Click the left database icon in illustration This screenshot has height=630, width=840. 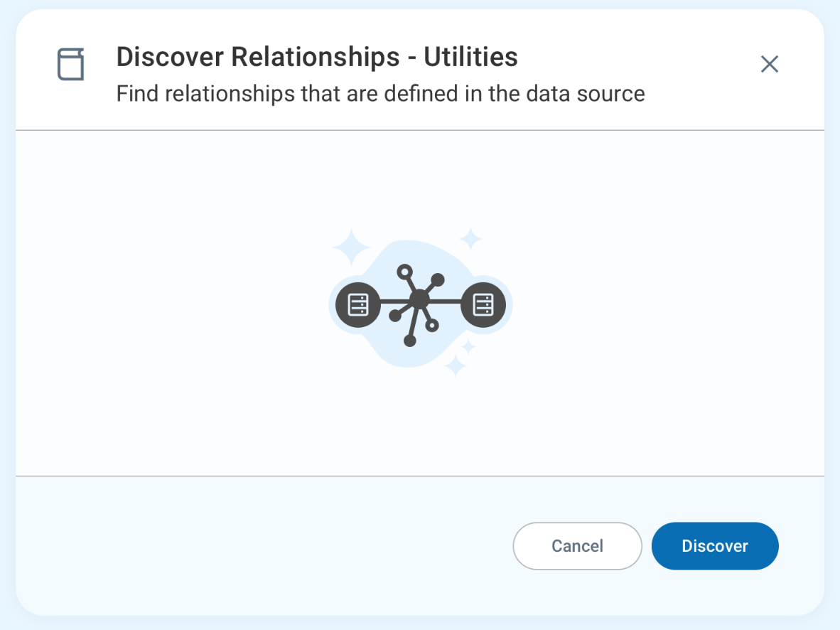[x=358, y=304]
